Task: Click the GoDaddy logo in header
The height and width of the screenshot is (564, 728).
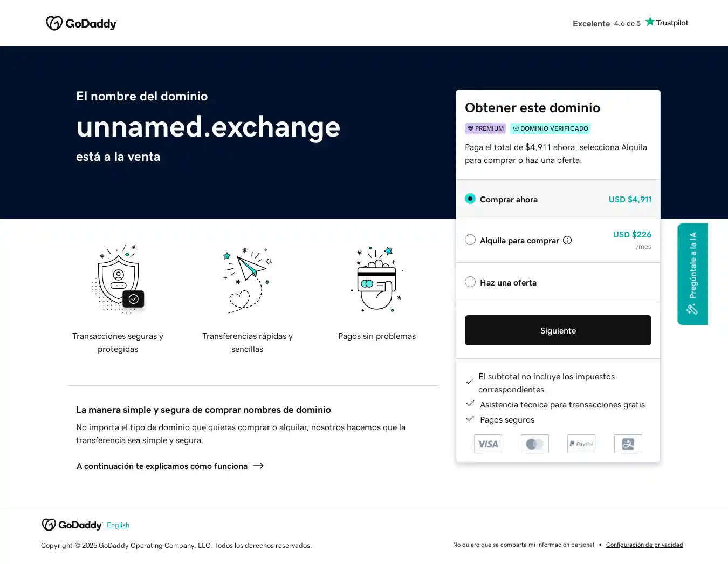Action: point(81,23)
